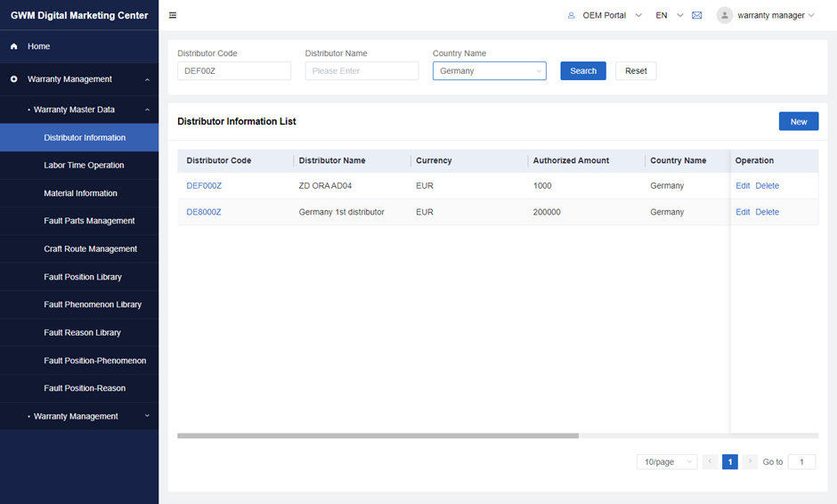The image size is (837, 504).
Task: Click the previous page arrow
Action: pos(710,462)
